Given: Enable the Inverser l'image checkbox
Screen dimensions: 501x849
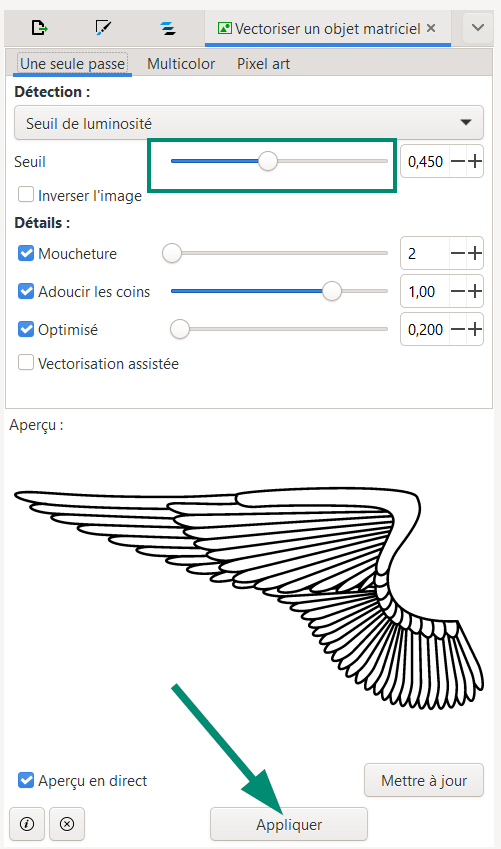Looking at the screenshot, I should [26, 194].
